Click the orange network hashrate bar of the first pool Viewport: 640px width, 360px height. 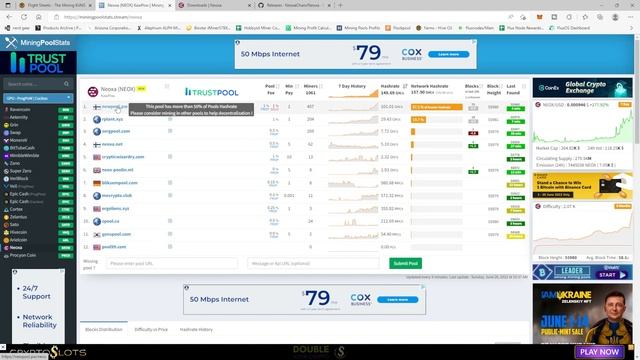(436, 107)
